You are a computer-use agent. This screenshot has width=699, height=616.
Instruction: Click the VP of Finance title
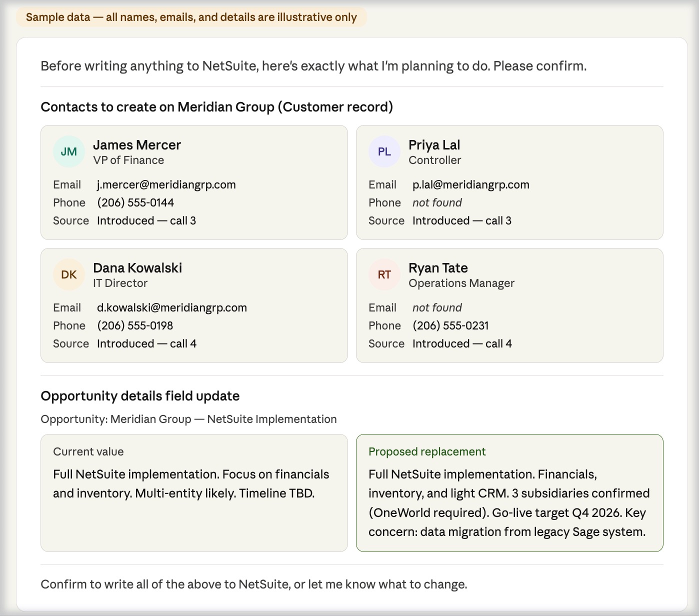pyautogui.click(x=128, y=160)
